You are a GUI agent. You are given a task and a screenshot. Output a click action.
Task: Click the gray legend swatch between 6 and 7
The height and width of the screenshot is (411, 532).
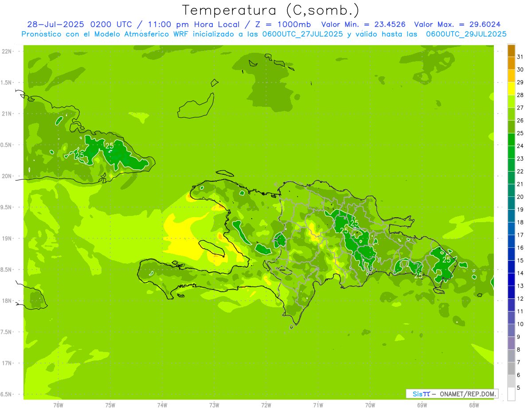511,368
